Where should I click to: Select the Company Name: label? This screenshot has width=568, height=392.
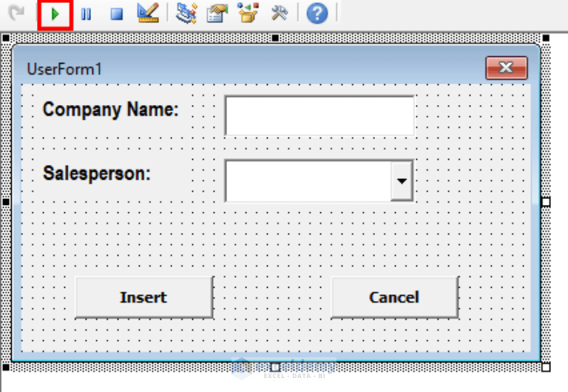coord(110,109)
